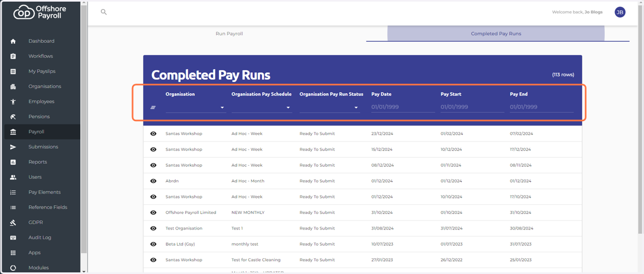The height and width of the screenshot is (274, 644).
Task: Click the sidebar vertical scrollbar
Action: (84, 129)
